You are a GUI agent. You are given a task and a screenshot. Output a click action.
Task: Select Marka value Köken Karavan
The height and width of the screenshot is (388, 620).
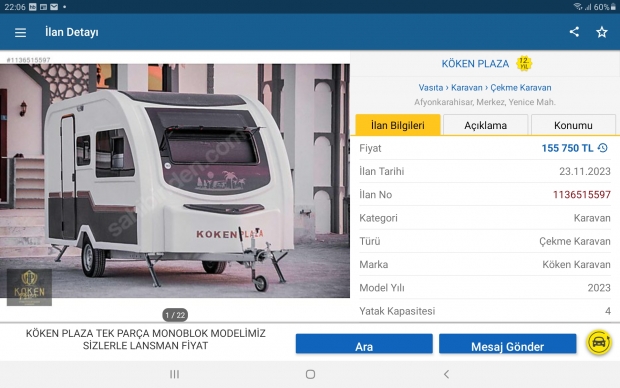(x=577, y=264)
